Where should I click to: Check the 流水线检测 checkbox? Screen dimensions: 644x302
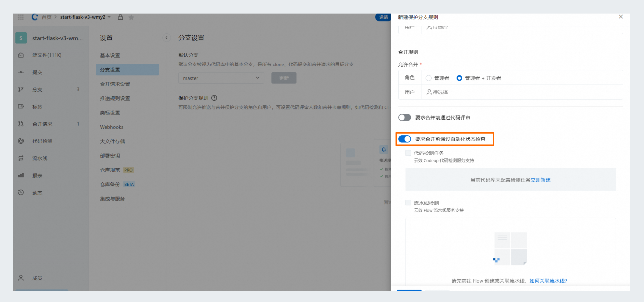coord(408,203)
